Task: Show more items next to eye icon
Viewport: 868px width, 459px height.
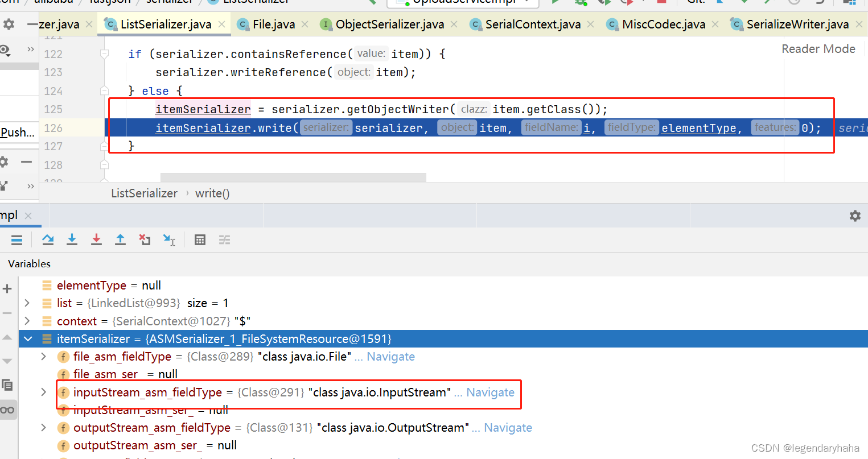Action: click(31, 50)
